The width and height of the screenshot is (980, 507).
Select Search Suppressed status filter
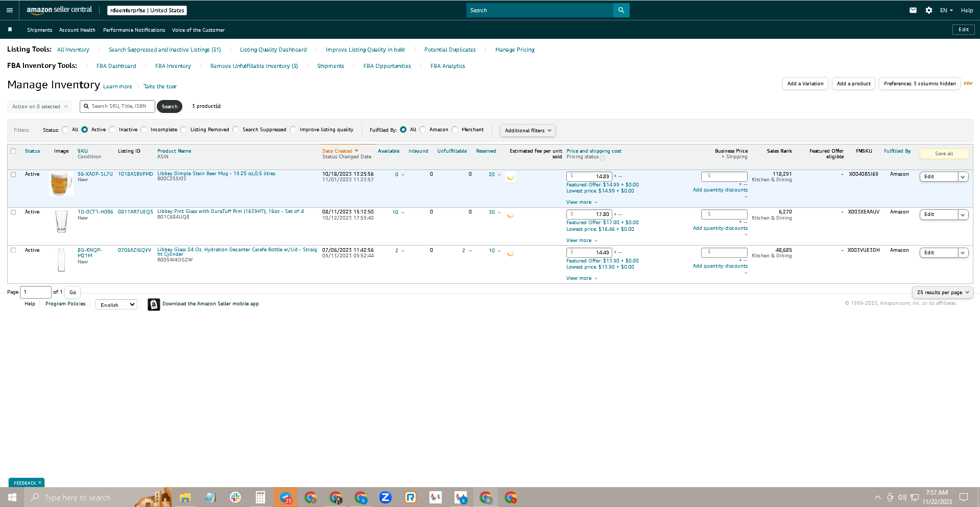tap(236, 130)
